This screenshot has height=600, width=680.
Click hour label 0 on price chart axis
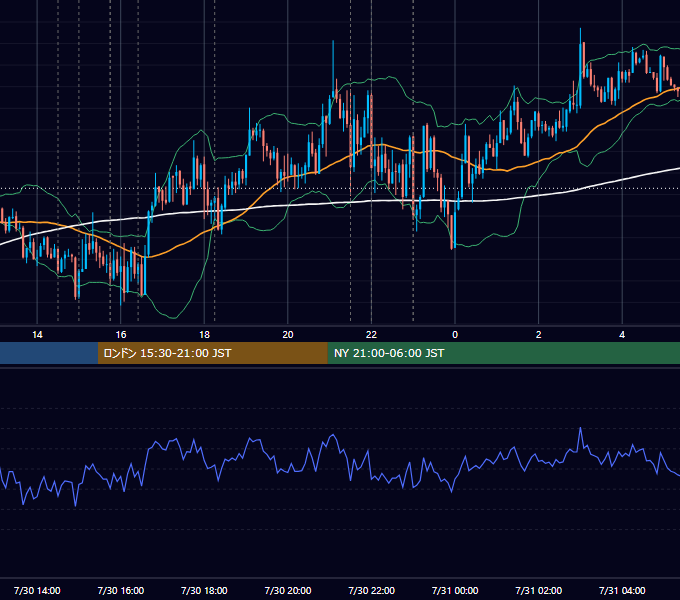pos(455,335)
